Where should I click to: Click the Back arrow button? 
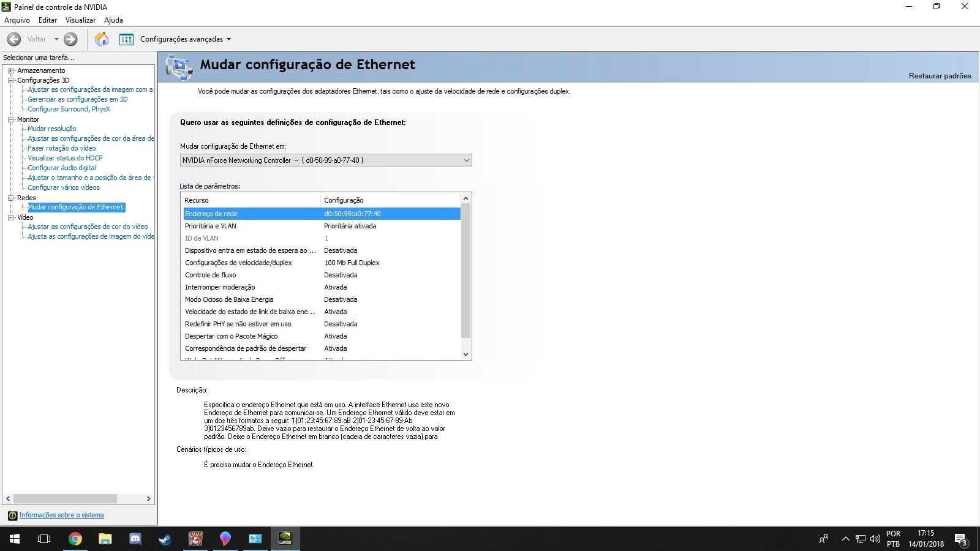(x=13, y=39)
